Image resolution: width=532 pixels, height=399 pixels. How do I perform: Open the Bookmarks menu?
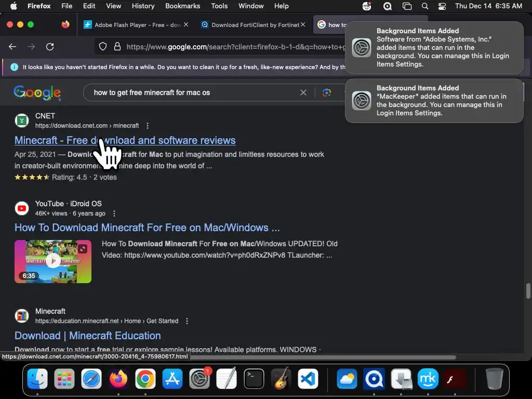click(x=182, y=6)
